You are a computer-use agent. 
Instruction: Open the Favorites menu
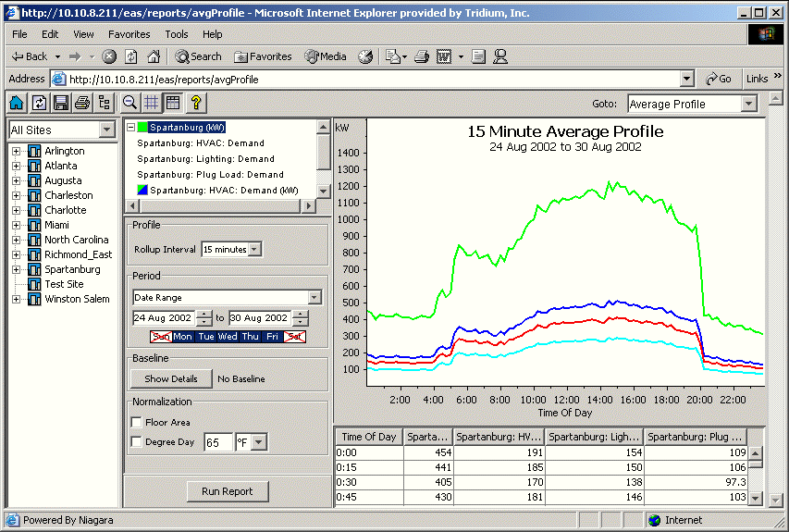(x=129, y=34)
